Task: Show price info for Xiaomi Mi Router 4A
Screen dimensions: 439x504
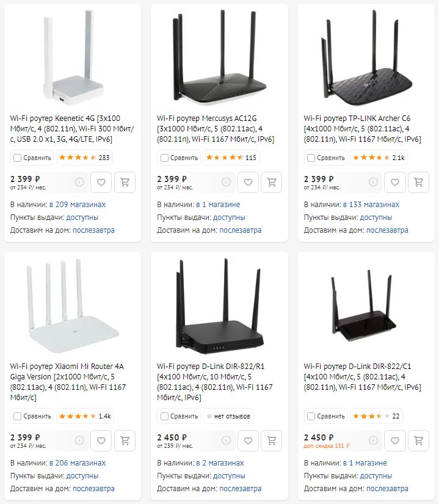Action: point(79,440)
